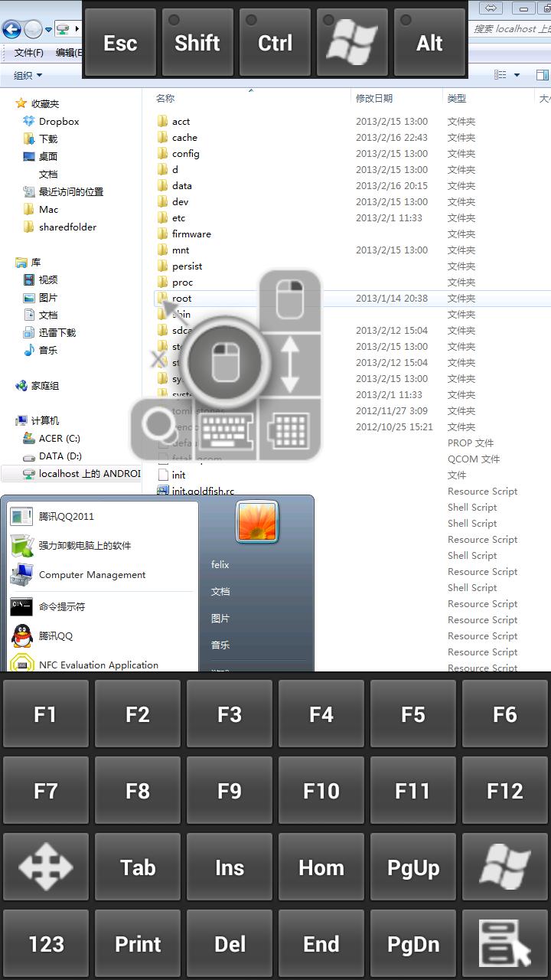Tap the pointer-and-list icon beside PgDn
Image resolution: width=551 pixels, height=980 pixels.
(505, 944)
